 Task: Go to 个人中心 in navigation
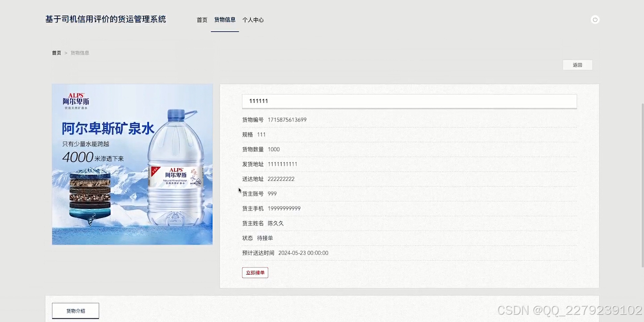click(x=253, y=20)
